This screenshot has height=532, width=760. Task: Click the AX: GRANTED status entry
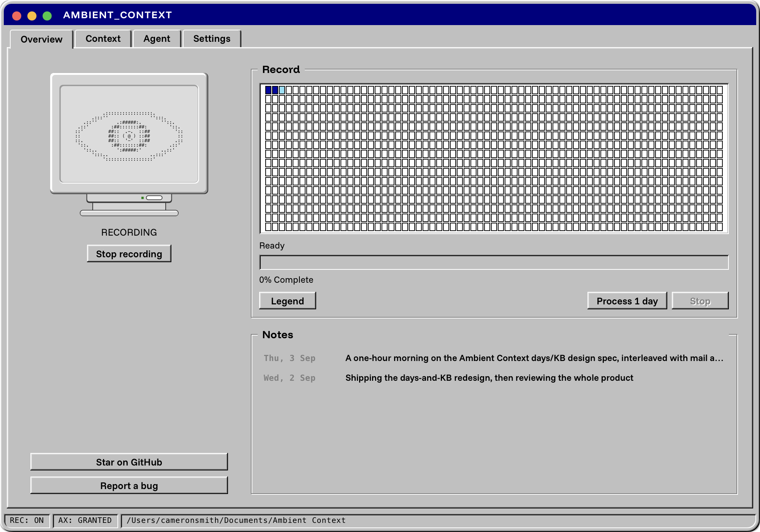(85, 520)
